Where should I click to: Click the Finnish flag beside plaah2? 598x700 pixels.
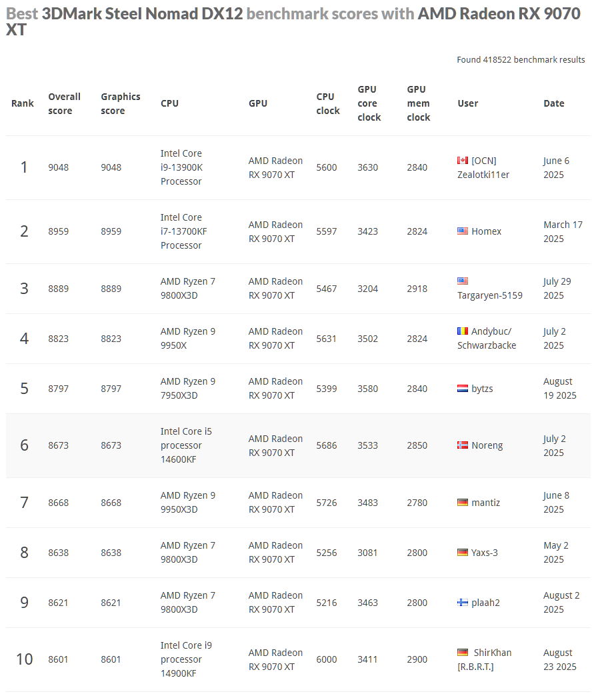463,603
